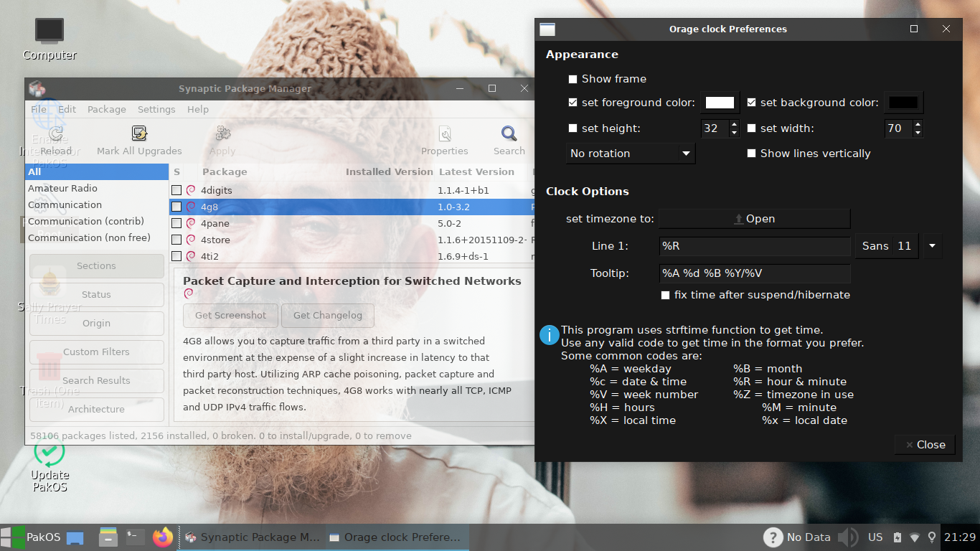Open the No rotation dropdown
980x551 pixels.
(631, 154)
